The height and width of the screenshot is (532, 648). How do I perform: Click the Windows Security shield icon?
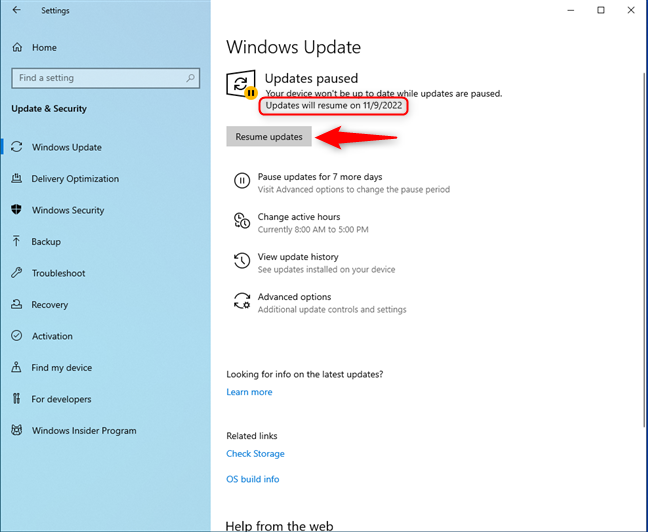[x=17, y=210]
